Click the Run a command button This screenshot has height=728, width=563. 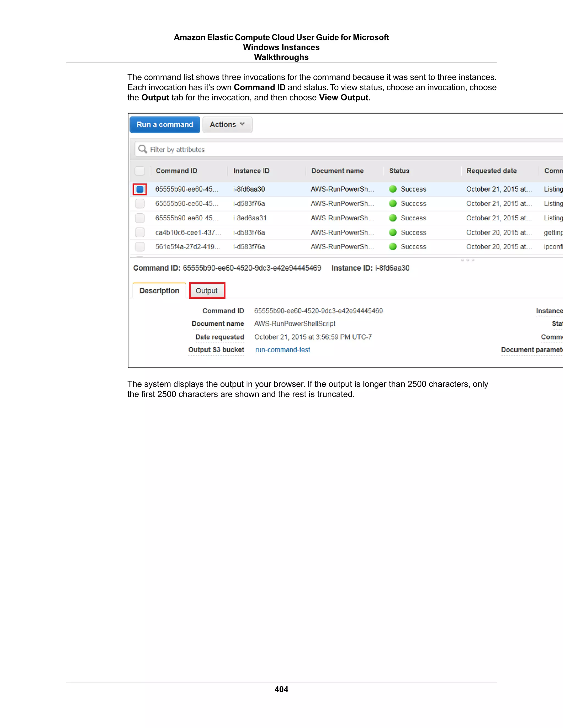click(165, 125)
